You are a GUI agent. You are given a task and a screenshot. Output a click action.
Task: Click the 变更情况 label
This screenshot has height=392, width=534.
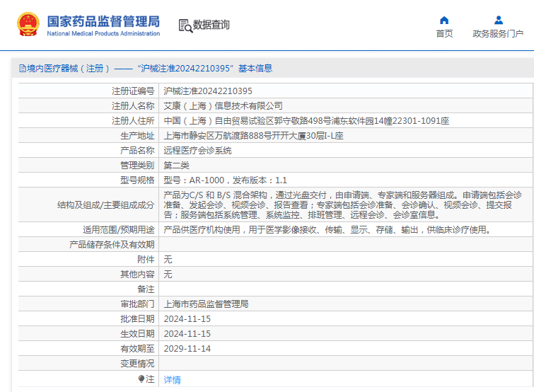pyautogui.click(x=137, y=364)
